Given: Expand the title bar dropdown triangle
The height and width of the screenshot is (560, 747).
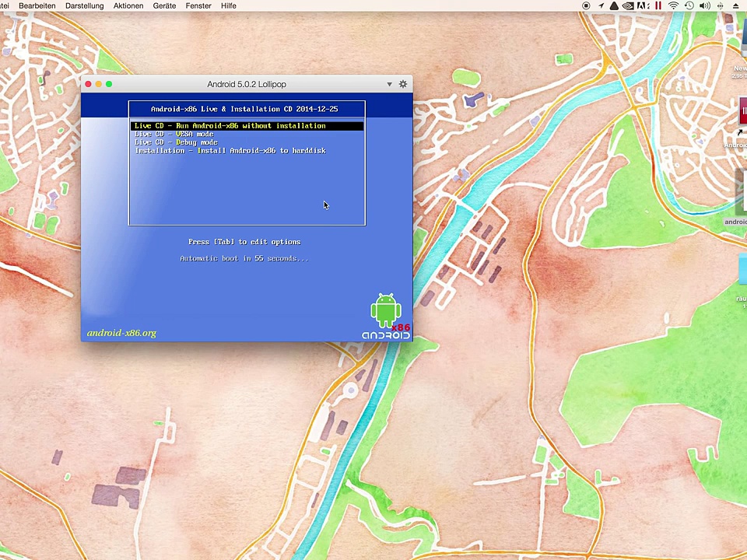Looking at the screenshot, I should (389, 84).
